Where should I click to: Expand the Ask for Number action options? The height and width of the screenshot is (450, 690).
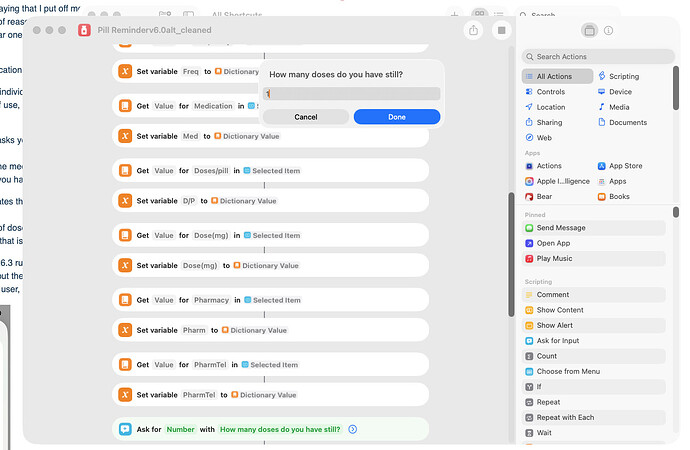(352, 429)
